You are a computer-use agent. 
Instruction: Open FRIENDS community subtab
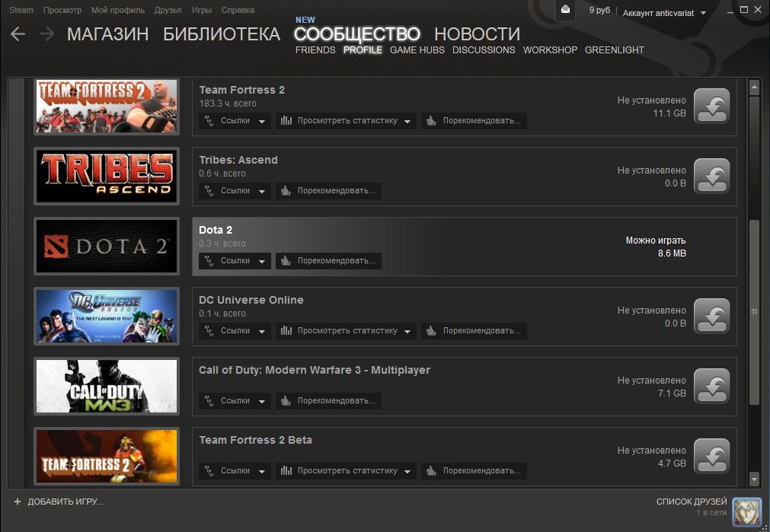(x=315, y=50)
